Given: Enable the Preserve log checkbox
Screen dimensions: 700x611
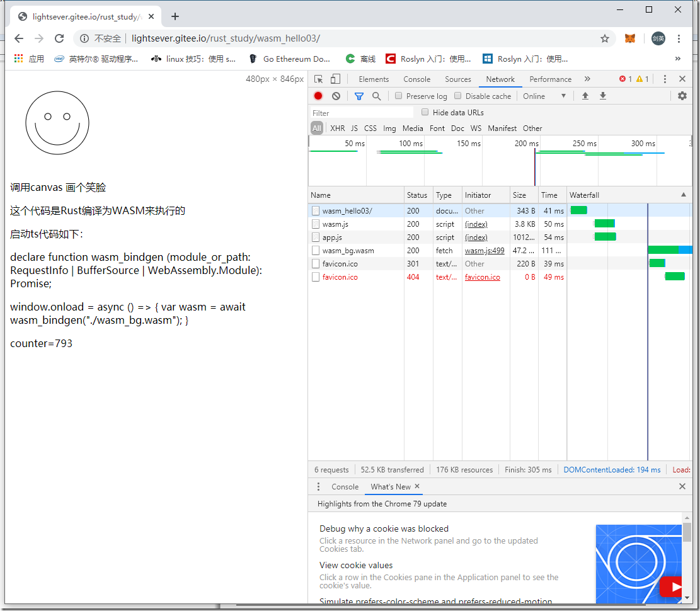Looking at the screenshot, I should coord(398,96).
